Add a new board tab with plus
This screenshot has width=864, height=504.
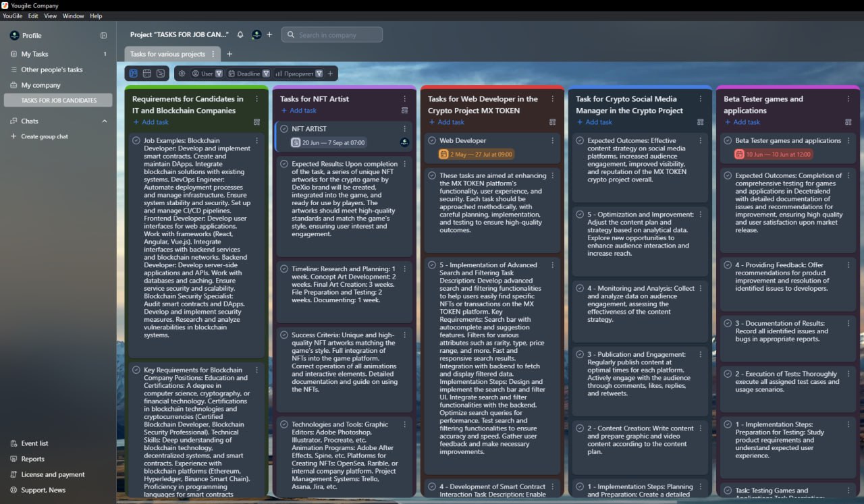tap(230, 54)
